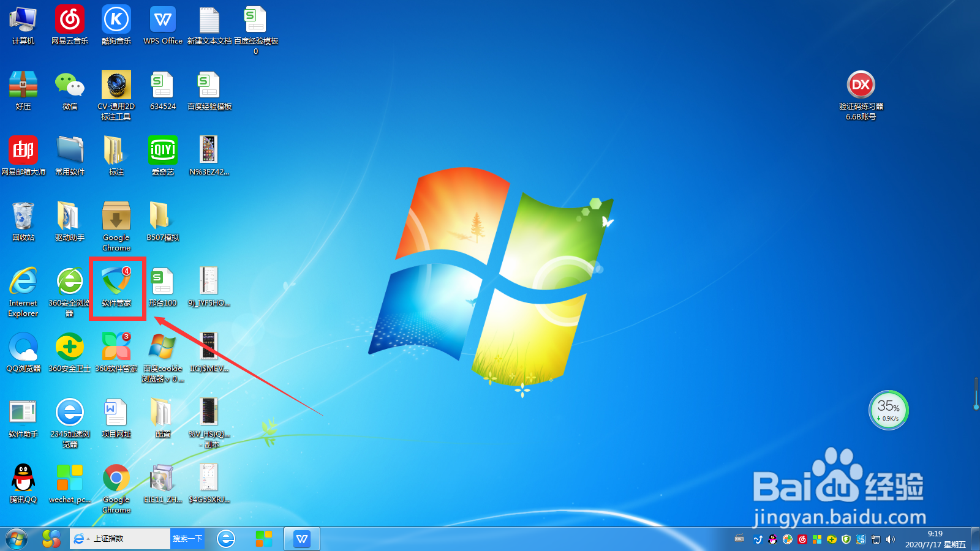This screenshot has width=980, height=551.
Task: Click the green shield tray icon
Action: [x=846, y=539]
